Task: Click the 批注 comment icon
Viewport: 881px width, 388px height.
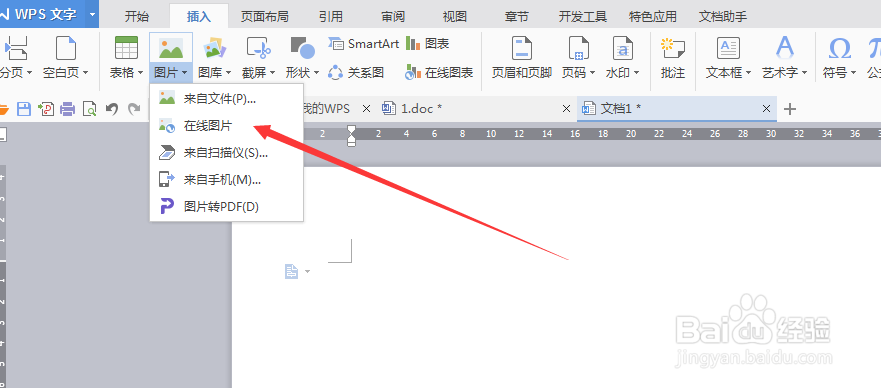Action: click(x=673, y=49)
